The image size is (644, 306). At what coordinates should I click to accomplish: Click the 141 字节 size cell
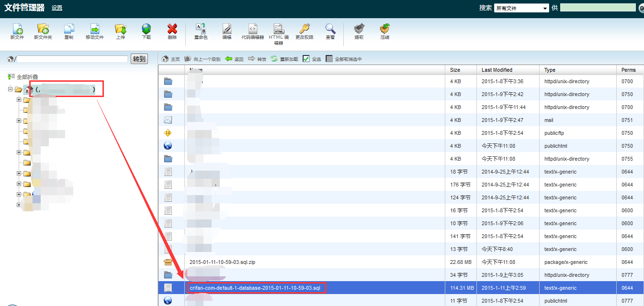point(460,236)
